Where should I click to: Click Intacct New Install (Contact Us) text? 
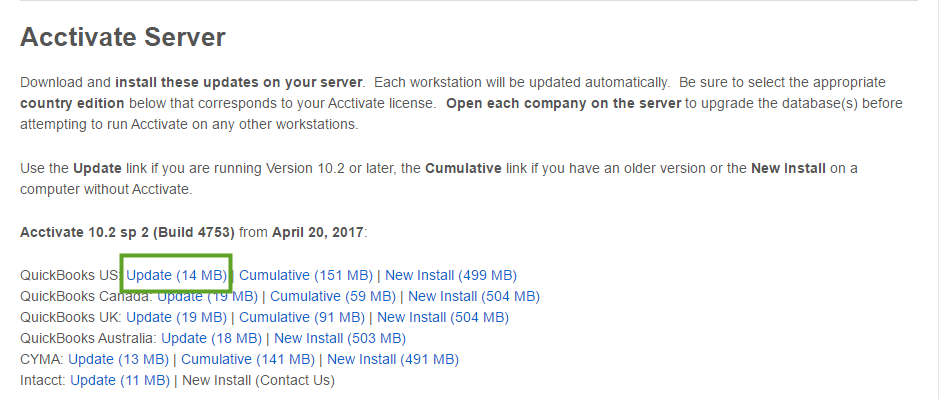pyautogui.click(x=258, y=380)
